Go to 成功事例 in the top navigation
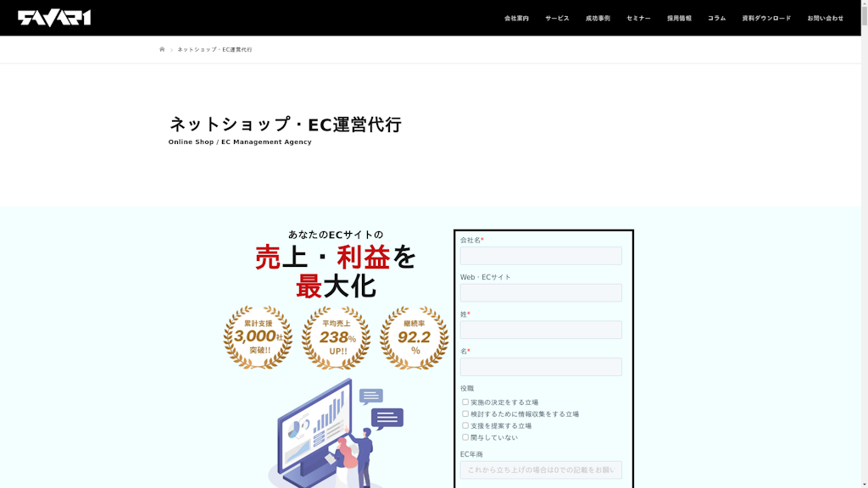Image resolution: width=868 pixels, height=488 pixels. click(x=598, y=18)
